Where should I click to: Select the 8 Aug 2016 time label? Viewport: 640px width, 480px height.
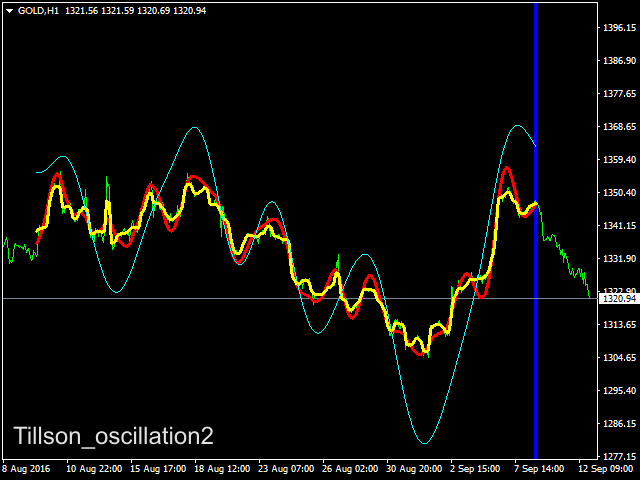[x=27, y=469]
